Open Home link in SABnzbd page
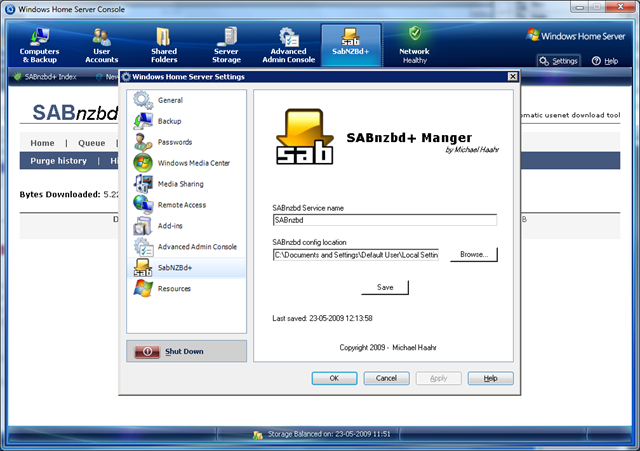640x451 pixels. [42, 143]
